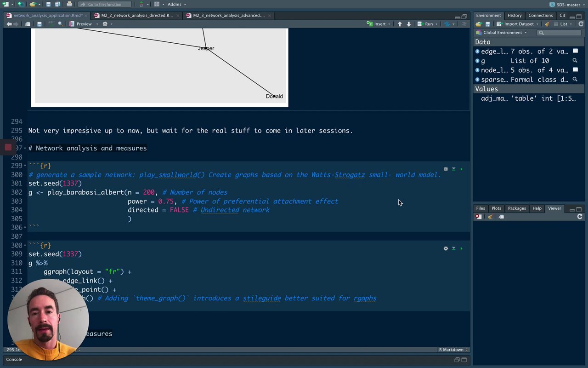Run all chunks above line 299 chunk

(x=453, y=169)
